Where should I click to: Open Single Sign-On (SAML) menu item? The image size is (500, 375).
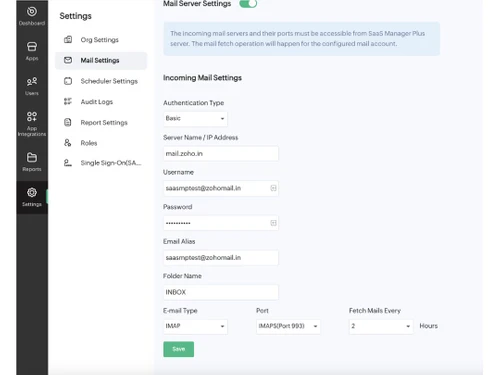click(x=101, y=163)
